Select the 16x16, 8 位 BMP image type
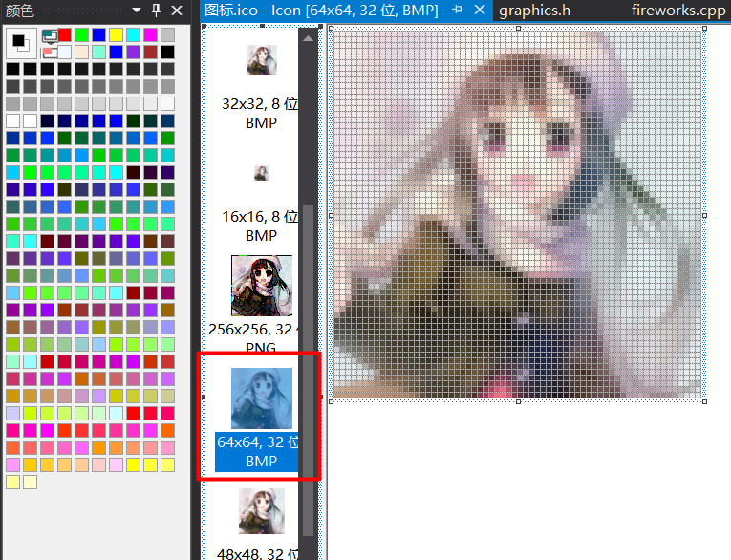 tap(261, 204)
